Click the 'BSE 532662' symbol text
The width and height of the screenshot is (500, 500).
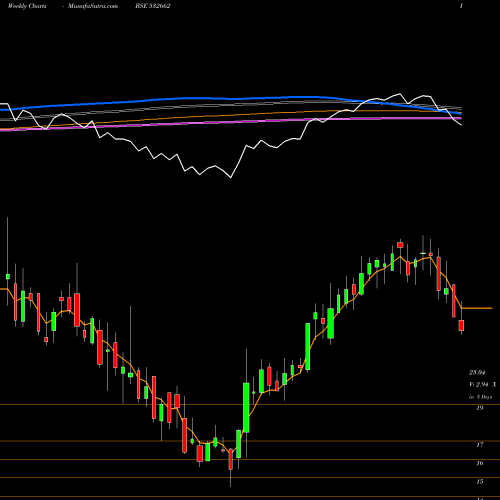click(x=153, y=6)
